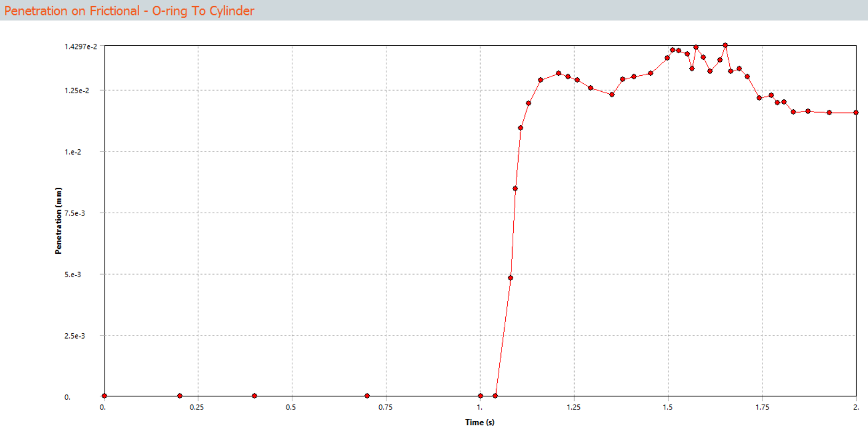Click the Penetration (mm) axis label
Screen dimensions: 868x433
[x=58, y=221]
